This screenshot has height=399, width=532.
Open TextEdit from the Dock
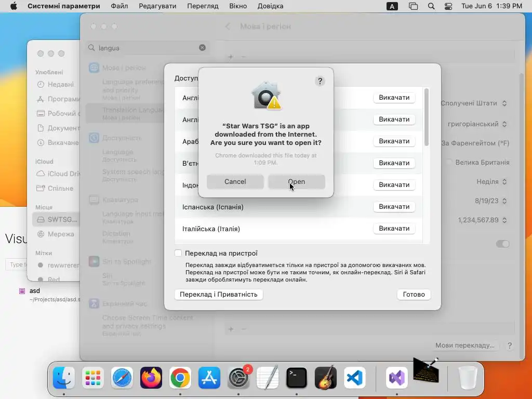coord(268,378)
